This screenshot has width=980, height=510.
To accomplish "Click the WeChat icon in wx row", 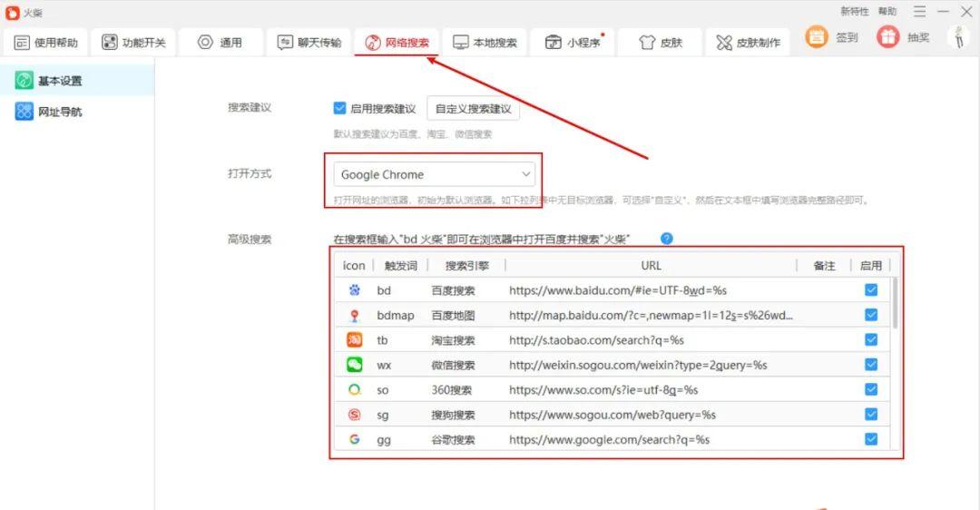I will [x=355, y=365].
